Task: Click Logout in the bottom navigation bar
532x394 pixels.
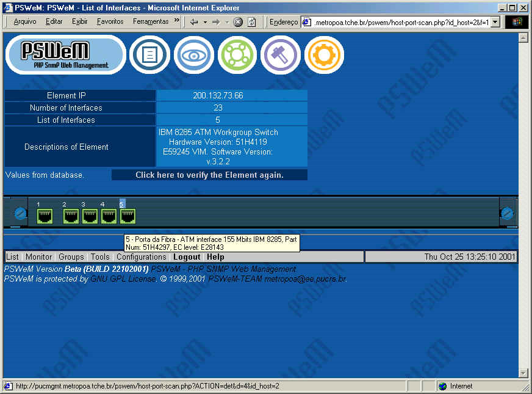Action: 187,257
